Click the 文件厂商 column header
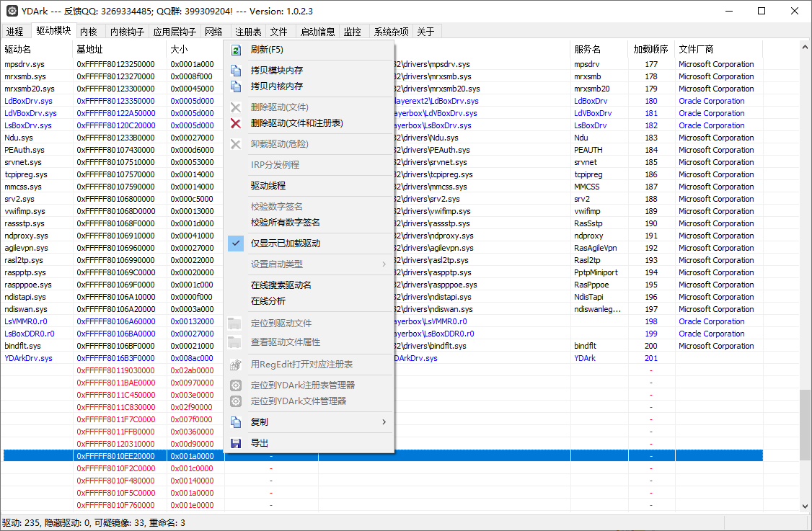Viewport: 812px width, 531px height. [696, 50]
